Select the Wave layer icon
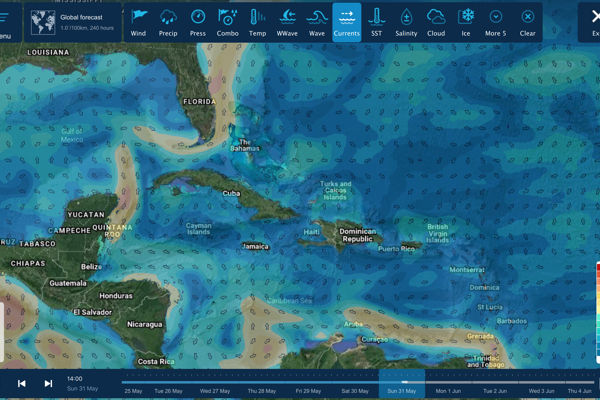 (x=316, y=21)
